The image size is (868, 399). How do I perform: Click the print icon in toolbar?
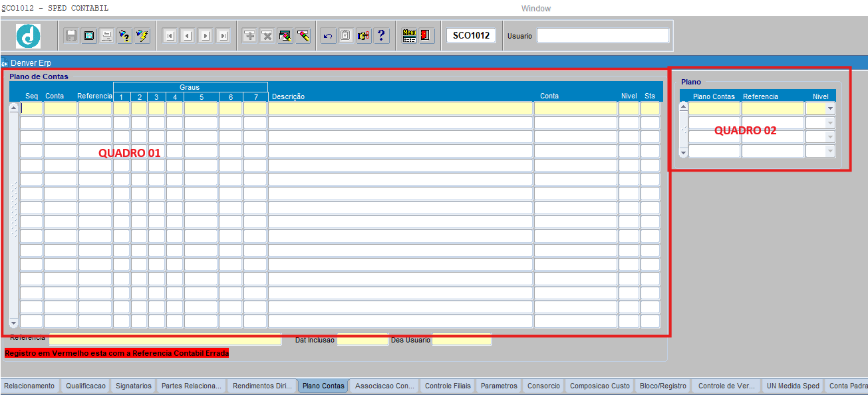(106, 36)
